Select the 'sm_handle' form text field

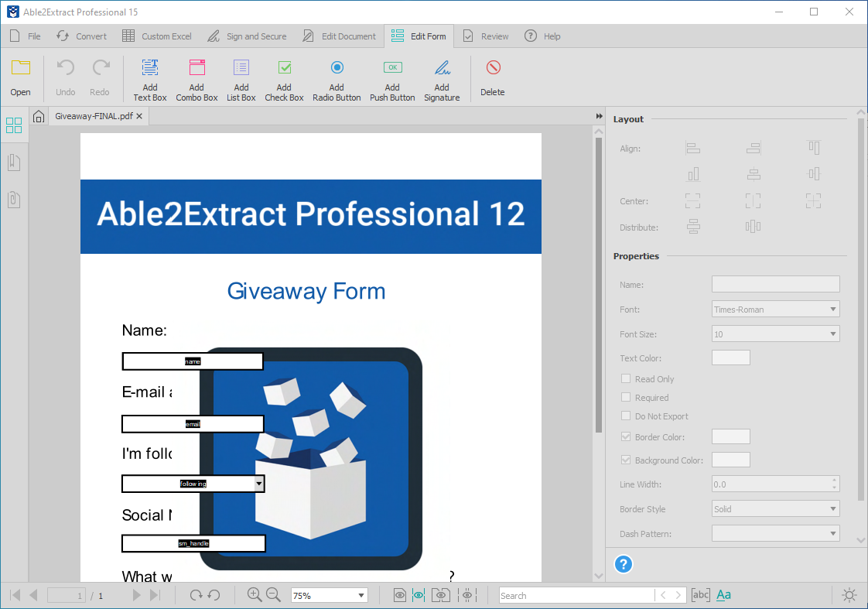(x=193, y=543)
